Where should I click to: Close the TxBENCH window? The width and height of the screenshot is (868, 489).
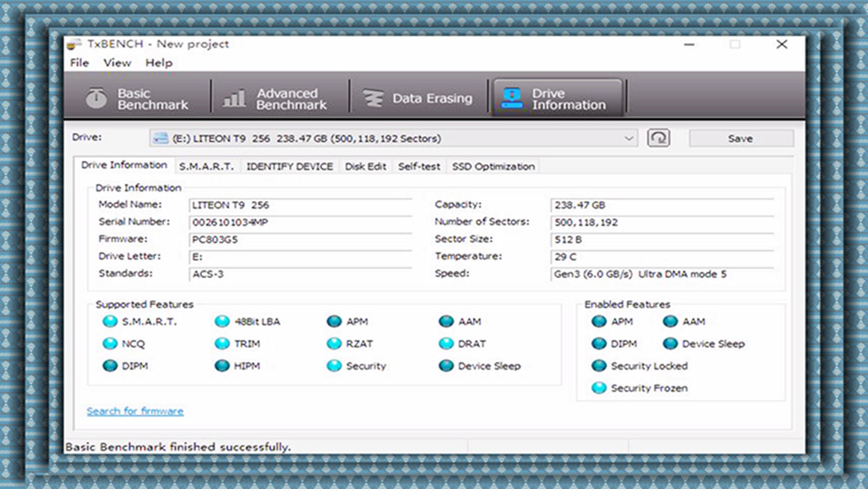pos(782,44)
